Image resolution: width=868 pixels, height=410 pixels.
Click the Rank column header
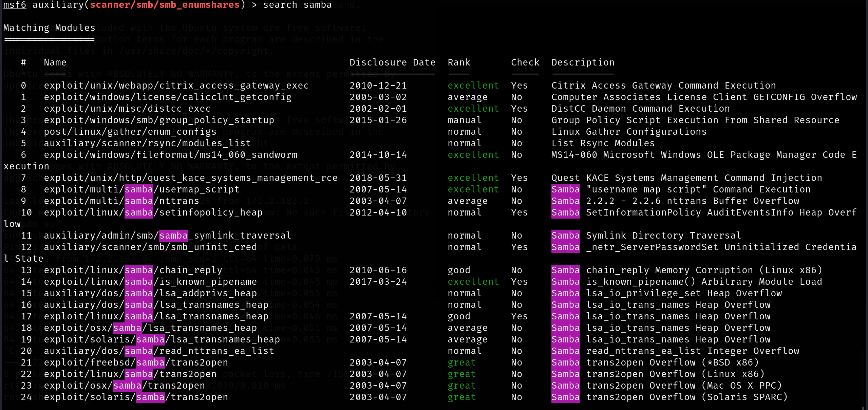[x=459, y=62]
